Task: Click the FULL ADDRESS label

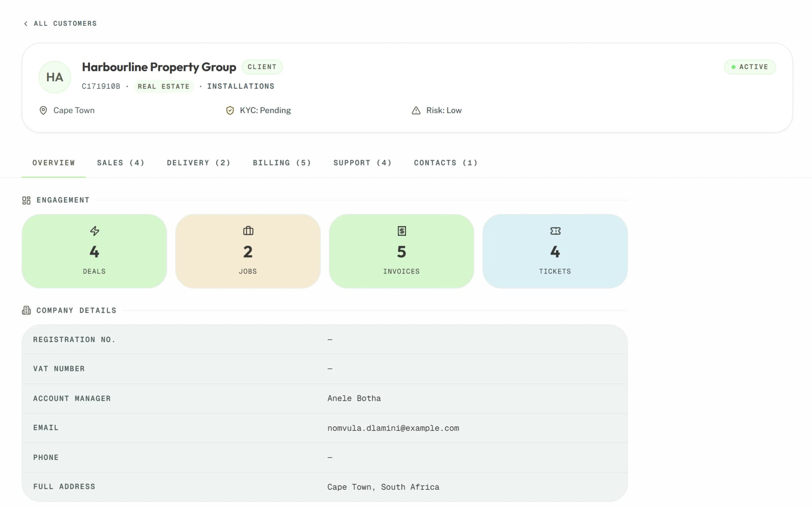Action: tap(64, 487)
